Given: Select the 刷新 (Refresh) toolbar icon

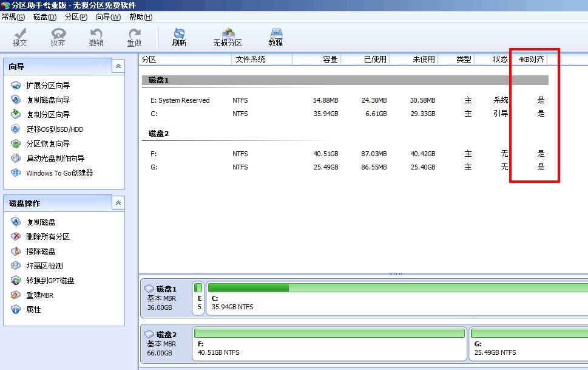Looking at the screenshot, I should [x=180, y=36].
